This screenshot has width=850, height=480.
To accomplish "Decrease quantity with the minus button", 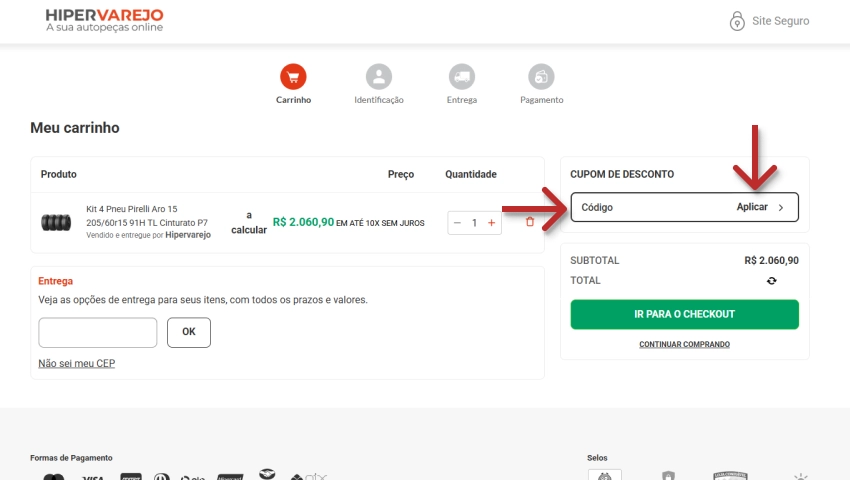I will pyautogui.click(x=457, y=222).
